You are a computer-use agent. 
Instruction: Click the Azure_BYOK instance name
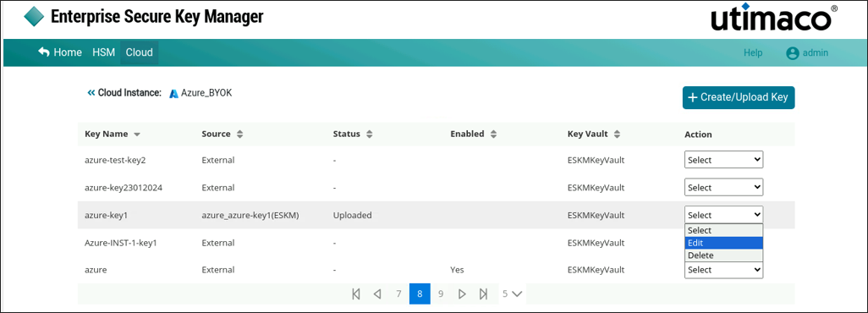point(206,93)
